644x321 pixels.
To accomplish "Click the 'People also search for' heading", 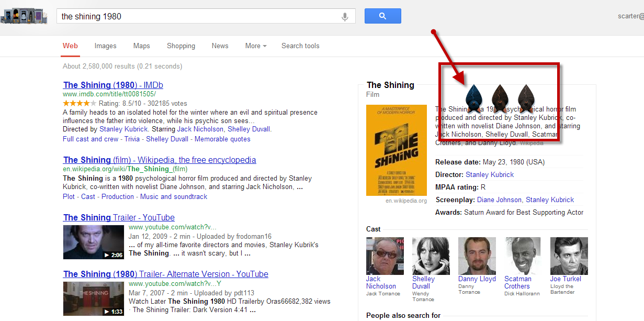I will (x=403, y=315).
